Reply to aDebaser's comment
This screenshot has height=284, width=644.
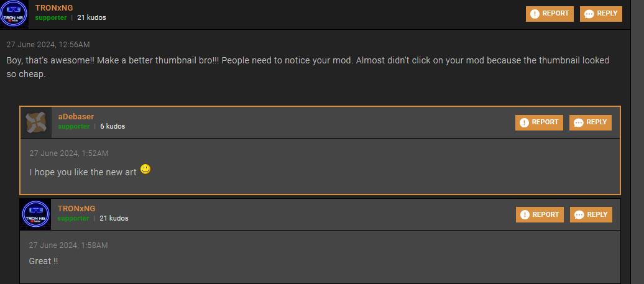pyautogui.click(x=590, y=122)
